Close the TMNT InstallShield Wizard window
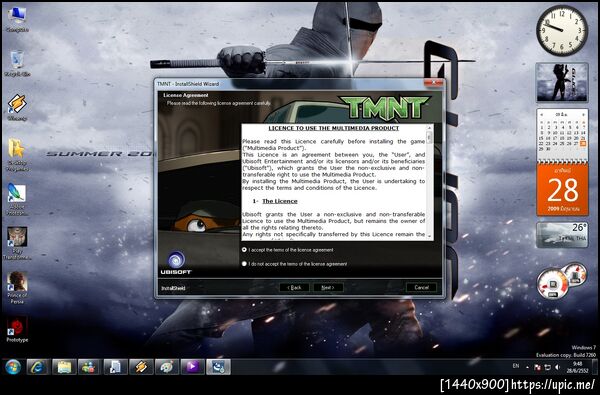 coord(433,83)
